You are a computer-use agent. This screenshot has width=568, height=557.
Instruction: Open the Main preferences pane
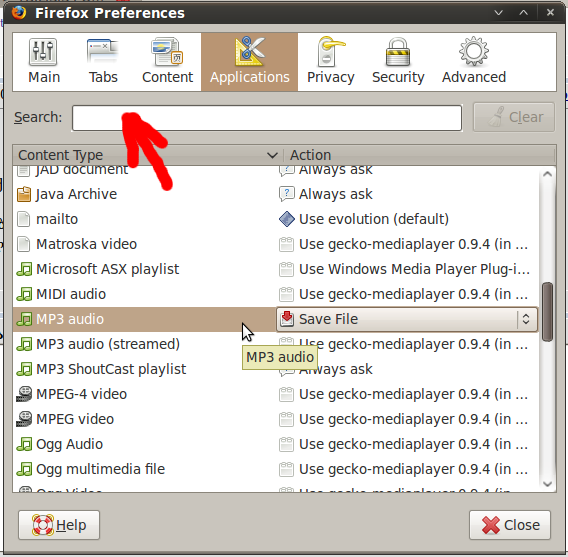[x=44, y=62]
